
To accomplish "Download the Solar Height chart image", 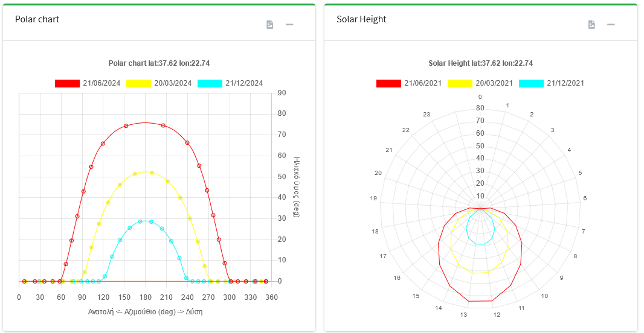I will coord(591,24).
